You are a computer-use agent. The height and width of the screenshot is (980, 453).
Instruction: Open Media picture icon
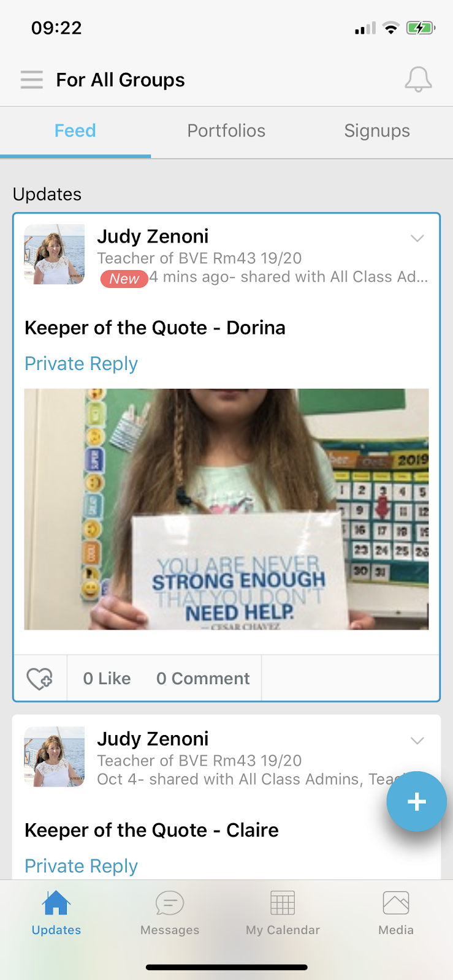click(396, 902)
